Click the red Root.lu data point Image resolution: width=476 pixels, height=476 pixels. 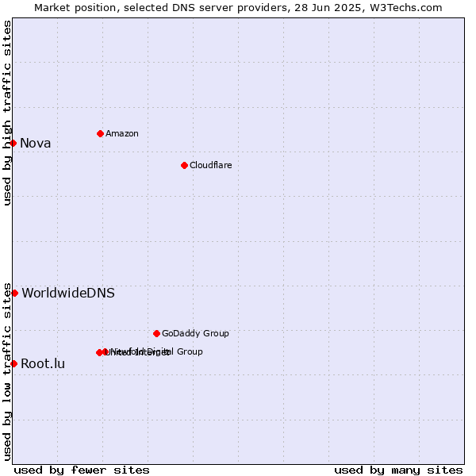click(13, 363)
